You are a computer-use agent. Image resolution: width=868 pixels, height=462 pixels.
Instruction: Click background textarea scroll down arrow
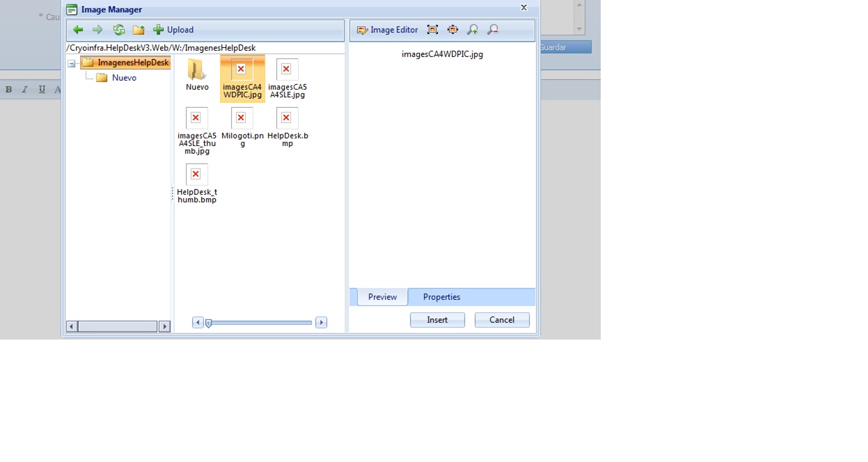(x=579, y=29)
